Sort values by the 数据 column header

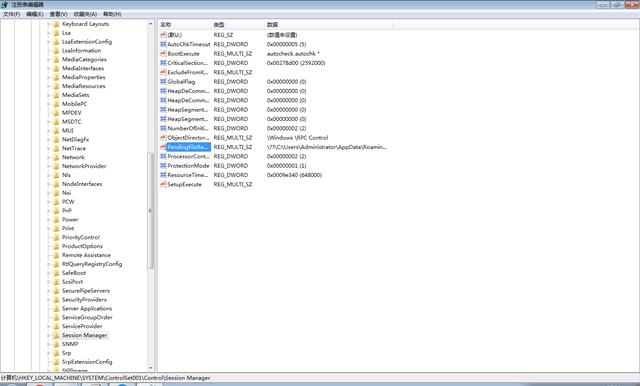[x=329, y=25]
